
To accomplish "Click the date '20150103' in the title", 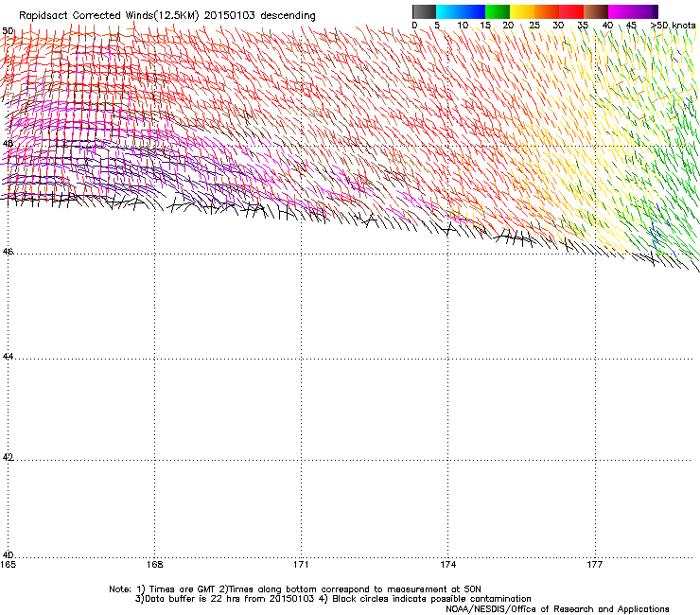I will pos(230,15).
